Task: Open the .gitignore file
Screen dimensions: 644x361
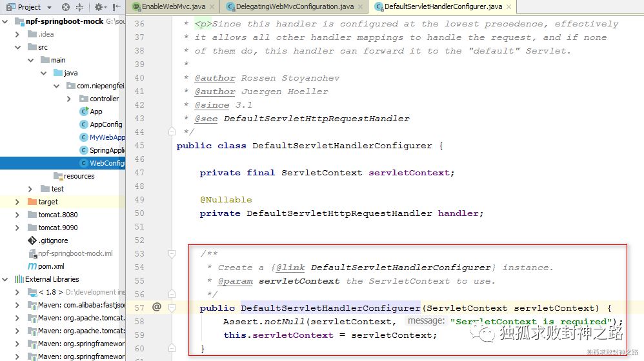Action: [54, 240]
